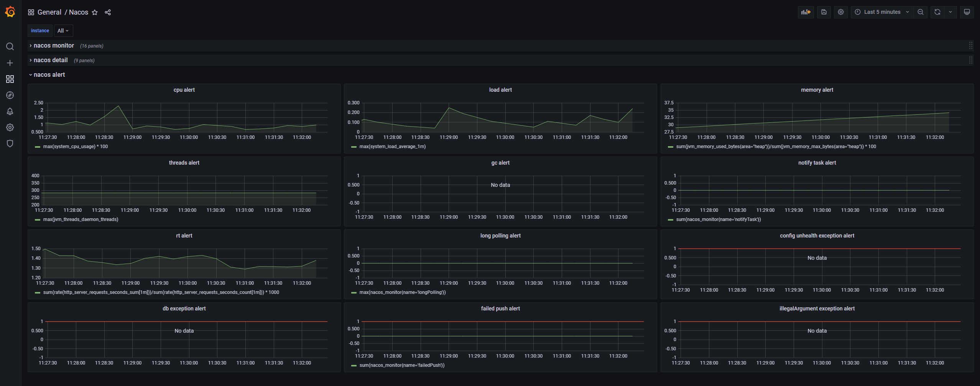The height and width of the screenshot is (386, 980).
Task: Add a new panel to dashboard
Action: click(806, 12)
